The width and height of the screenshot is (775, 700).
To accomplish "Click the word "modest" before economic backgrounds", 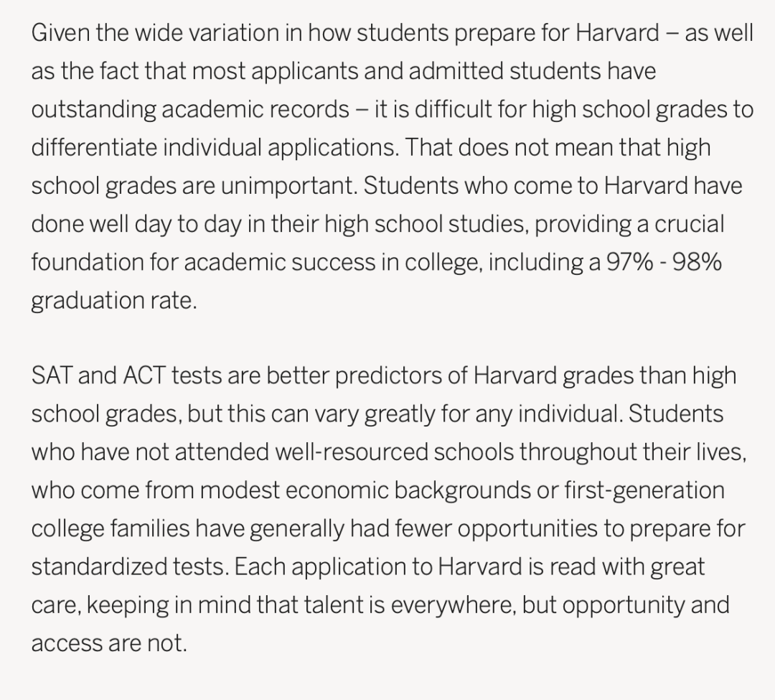I will point(240,491).
